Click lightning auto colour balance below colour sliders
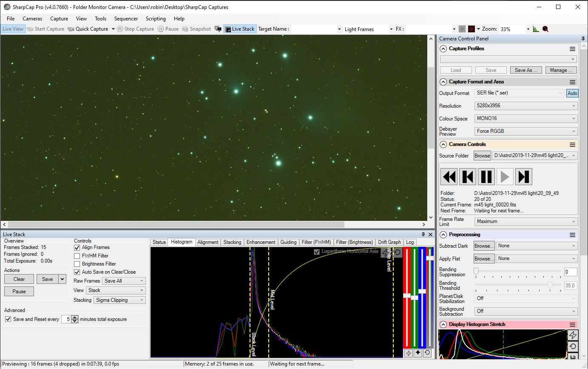This screenshot has height=369, width=588. click(x=408, y=353)
